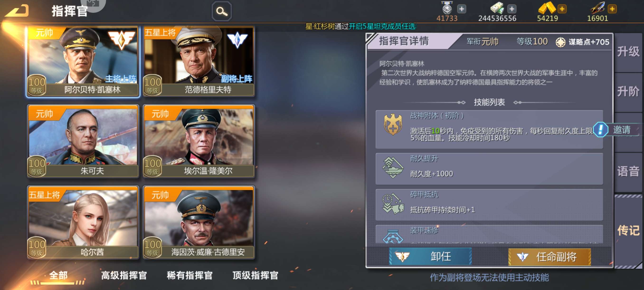The width and height of the screenshot is (644, 290).
Task: Add rocket currency with plus icon
Action: tap(612, 9)
